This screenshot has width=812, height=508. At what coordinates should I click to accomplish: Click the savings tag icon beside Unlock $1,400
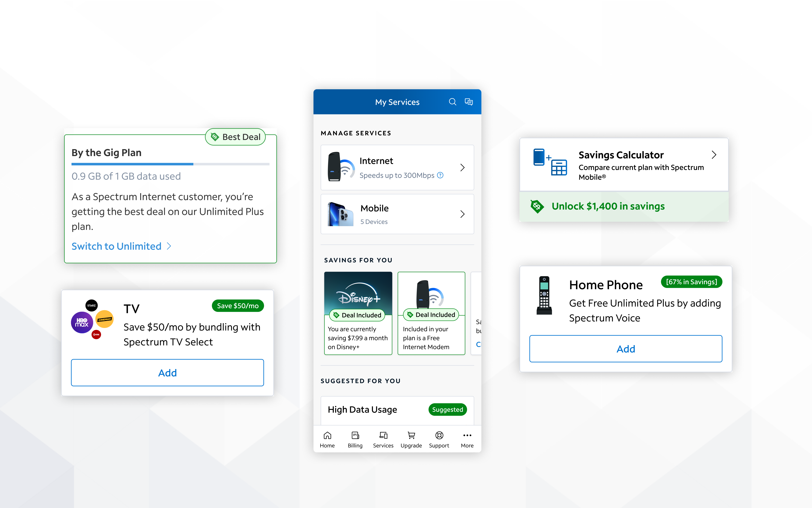[x=537, y=206]
